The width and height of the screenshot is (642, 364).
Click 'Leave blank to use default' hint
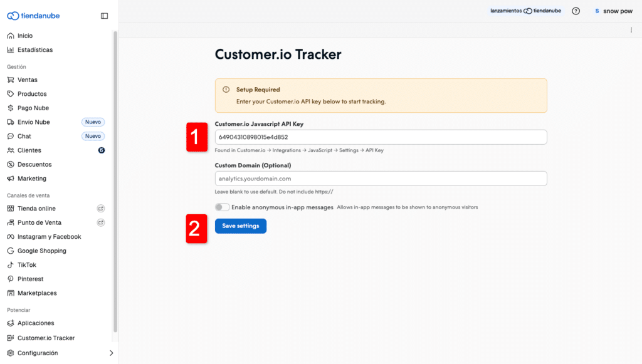click(274, 192)
